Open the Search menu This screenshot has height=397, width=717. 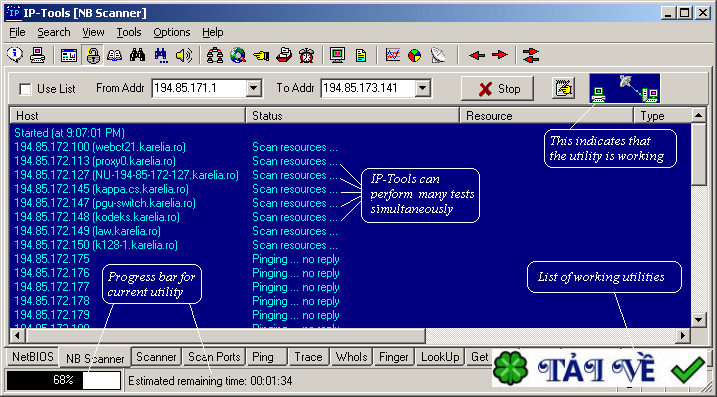point(54,32)
